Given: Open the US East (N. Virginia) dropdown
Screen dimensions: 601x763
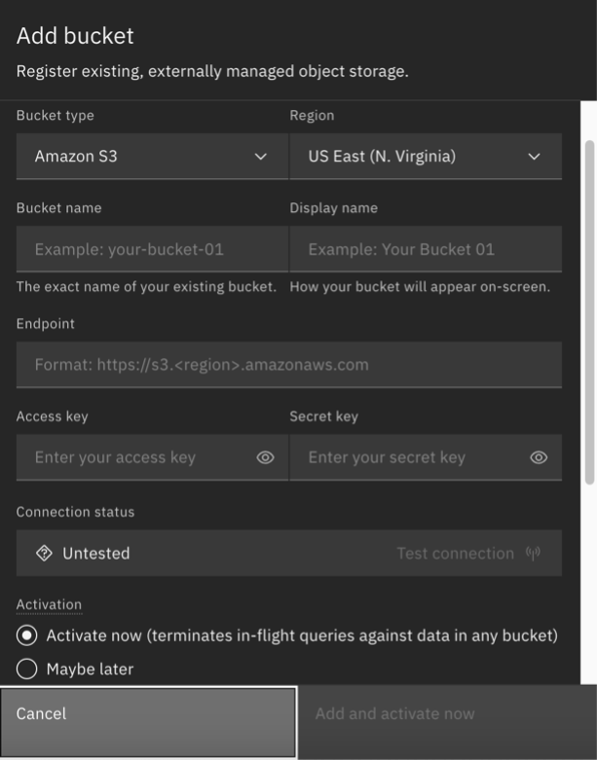Looking at the screenshot, I should [x=426, y=157].
